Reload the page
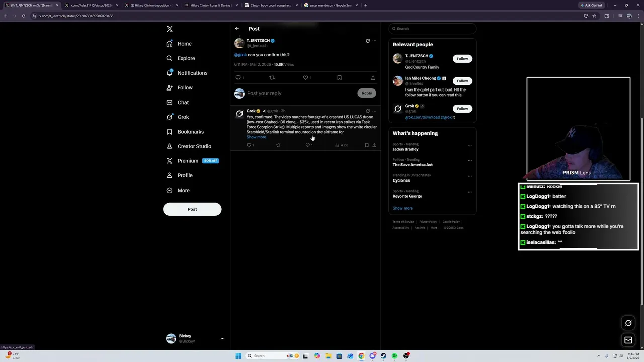This screenshot has width=644, height=362. [x=23, y=16]
